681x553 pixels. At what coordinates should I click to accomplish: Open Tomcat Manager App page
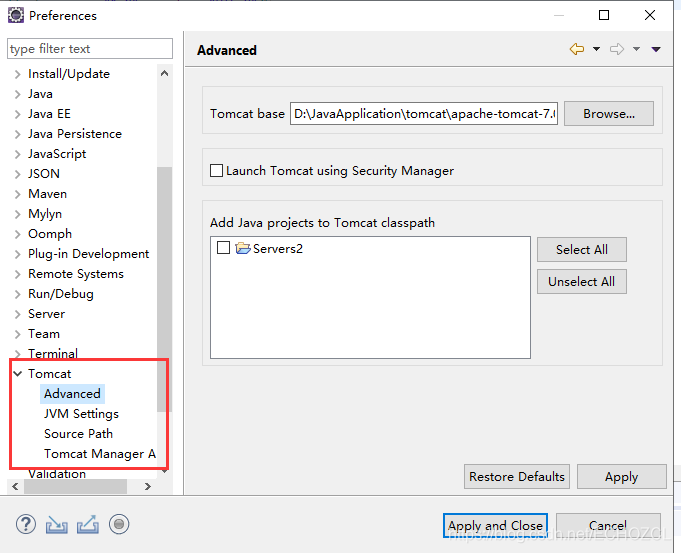[100, 454]
